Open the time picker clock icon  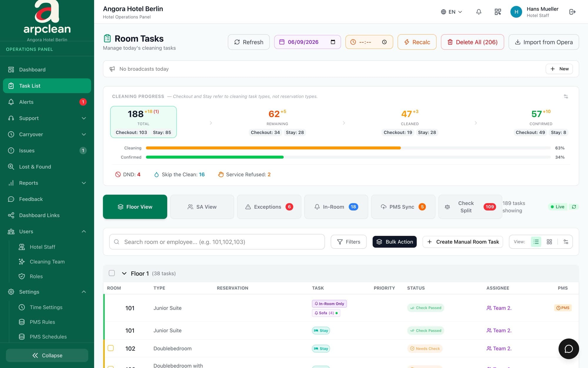pyautogui.click(x=384, y=42)
